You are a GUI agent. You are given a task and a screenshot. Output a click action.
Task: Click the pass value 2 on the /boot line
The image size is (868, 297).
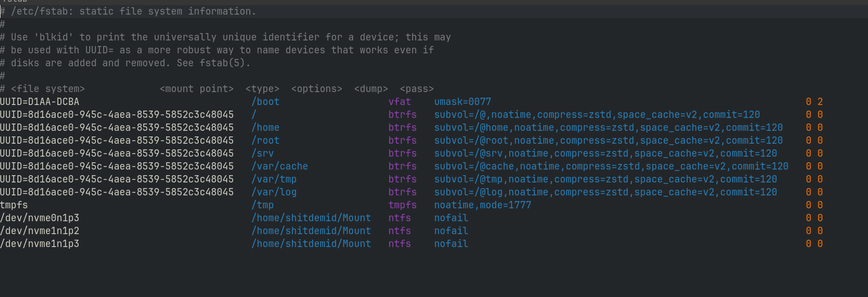coord(820,102)
